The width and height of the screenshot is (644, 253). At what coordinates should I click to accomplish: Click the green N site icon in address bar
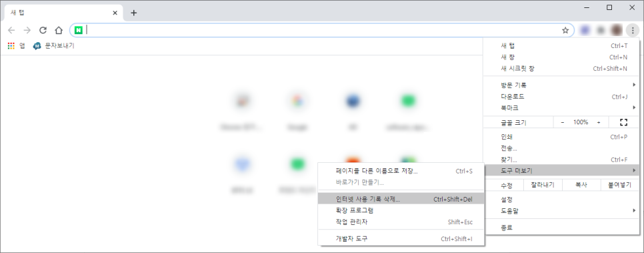pos(79,30)
